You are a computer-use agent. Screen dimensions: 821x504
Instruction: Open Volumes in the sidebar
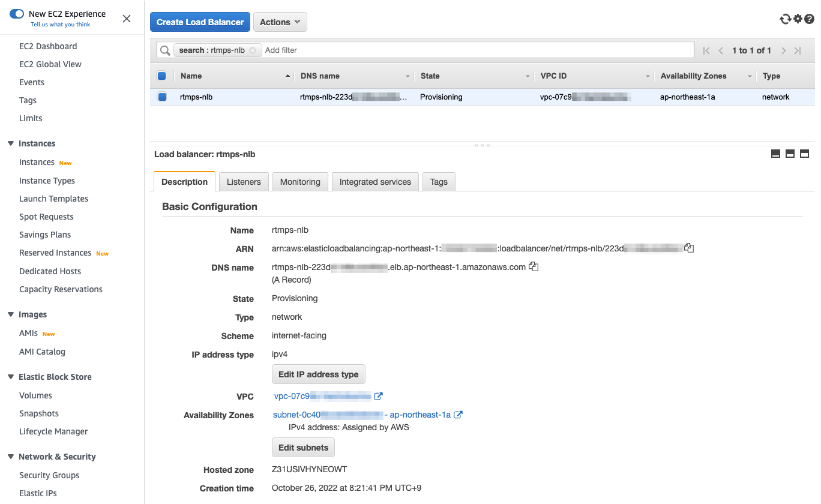35,395
